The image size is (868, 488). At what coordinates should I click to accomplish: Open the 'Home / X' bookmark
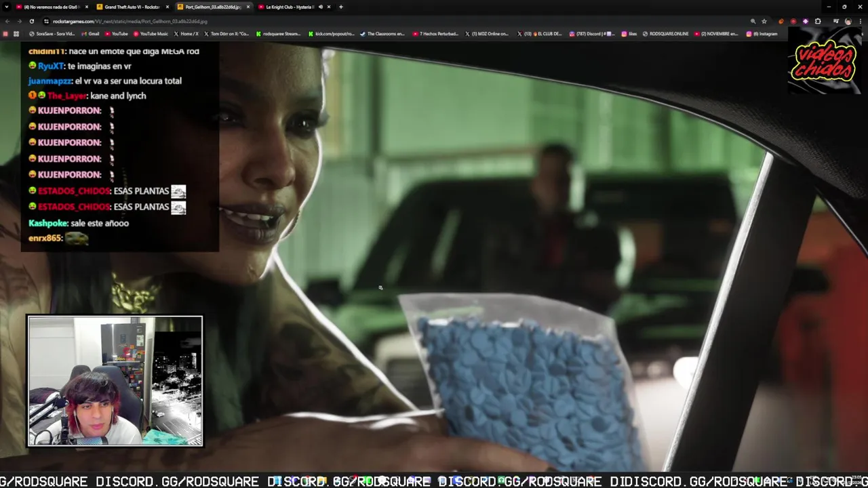coord(186,33)
